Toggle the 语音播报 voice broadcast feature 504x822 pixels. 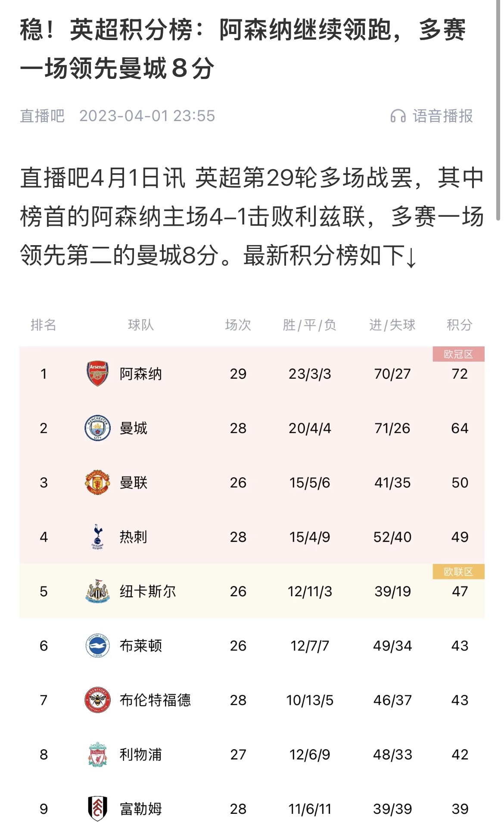pos(439,115)
